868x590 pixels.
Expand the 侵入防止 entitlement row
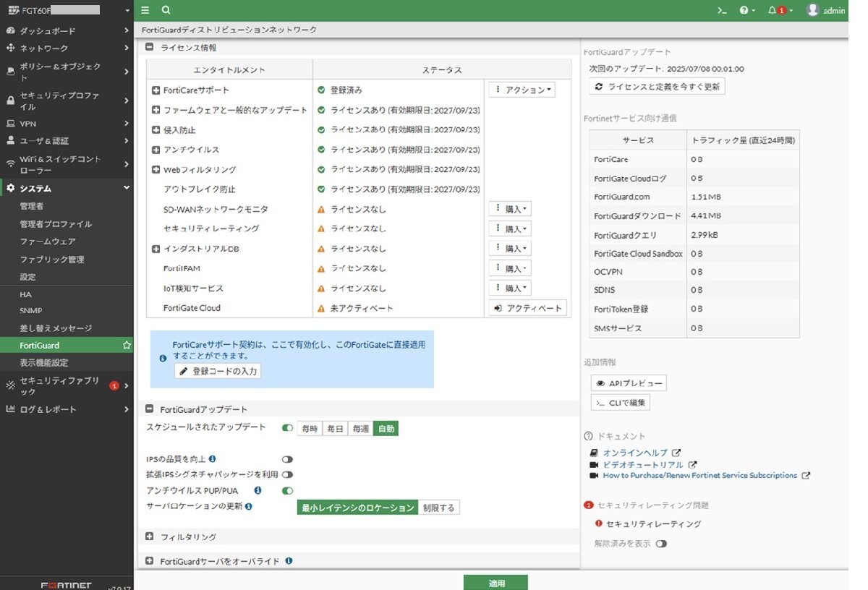(156, 130)
